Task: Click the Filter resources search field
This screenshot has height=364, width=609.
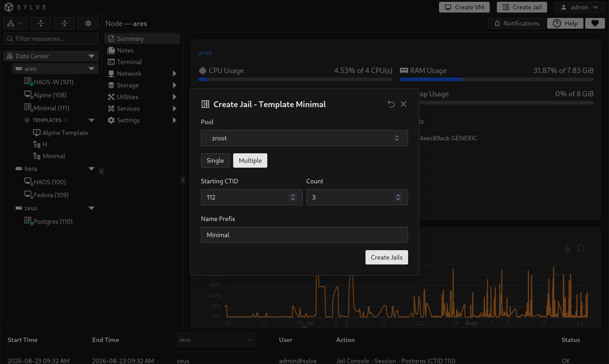Action: pyautogui.click(x=51, y=39)
